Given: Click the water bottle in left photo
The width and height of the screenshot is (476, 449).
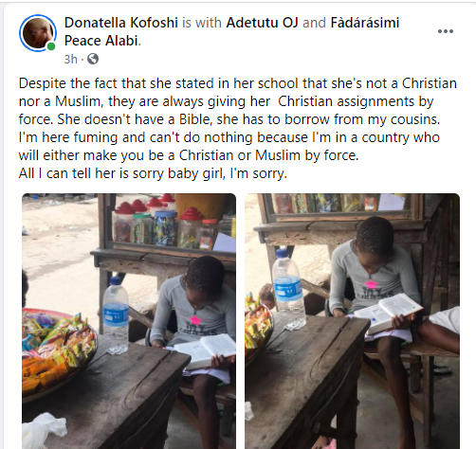Looking at the screenshot, I should [x=116, y=315].
